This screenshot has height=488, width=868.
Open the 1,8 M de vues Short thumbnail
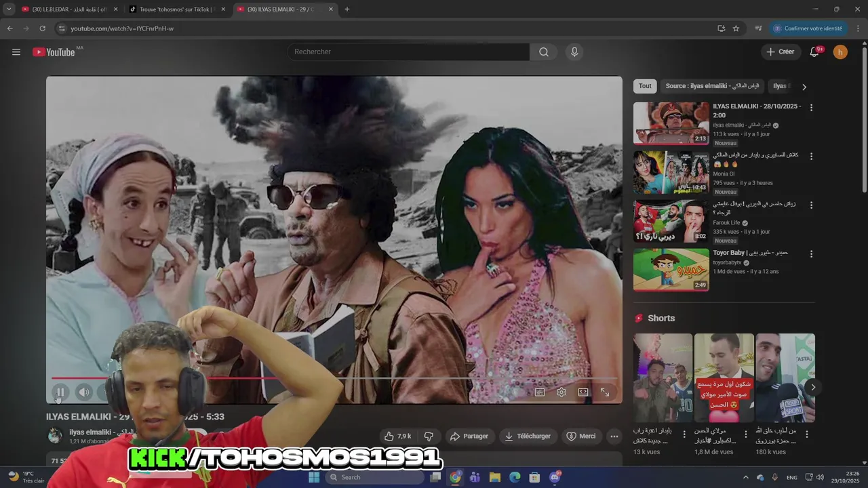(x=724, y=378)
